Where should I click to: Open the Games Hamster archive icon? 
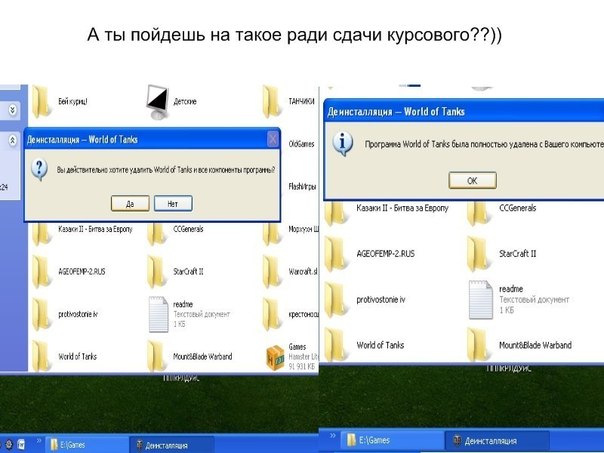tap(274, 357)
